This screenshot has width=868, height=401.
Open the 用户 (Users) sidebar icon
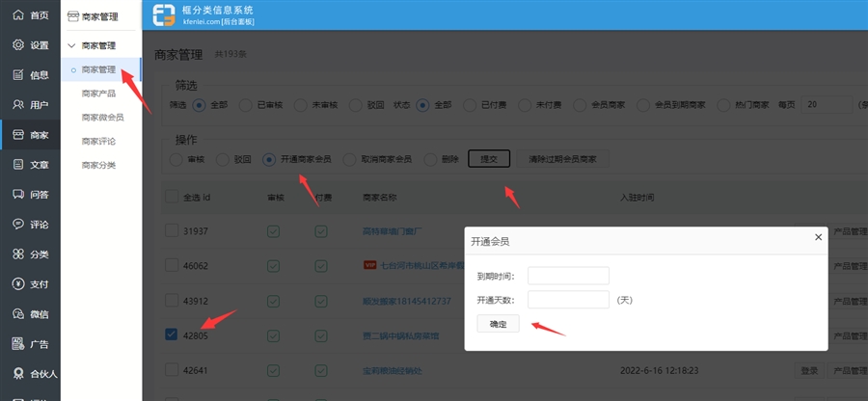pos(18,105)
